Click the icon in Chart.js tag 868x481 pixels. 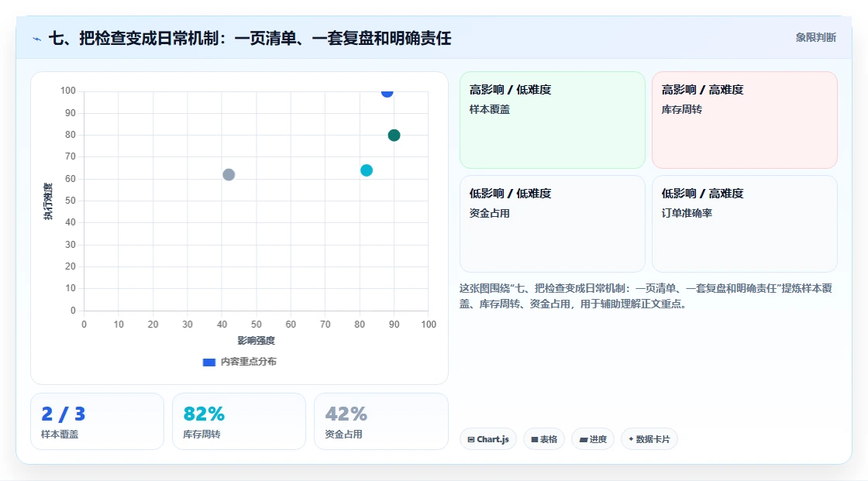[471, 439]
